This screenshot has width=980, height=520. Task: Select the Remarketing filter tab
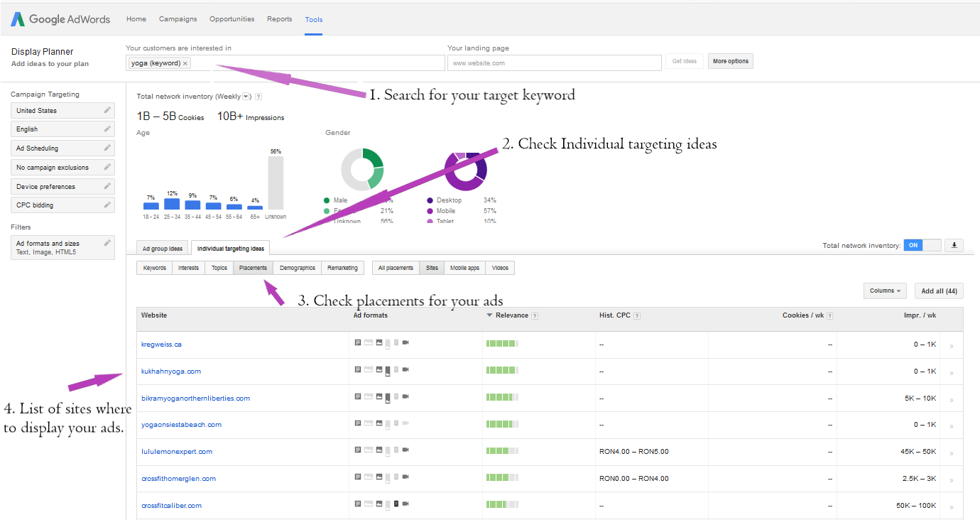point(343,268)
